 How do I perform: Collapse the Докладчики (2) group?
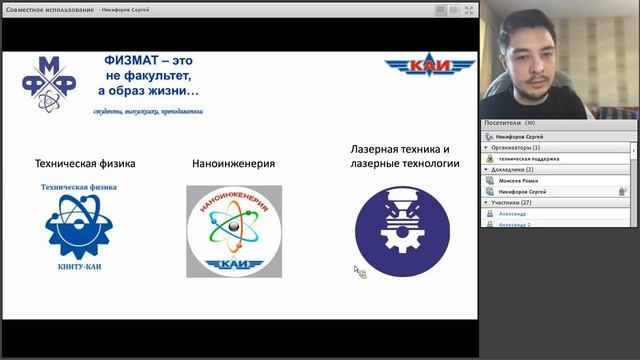pos(486,169)
